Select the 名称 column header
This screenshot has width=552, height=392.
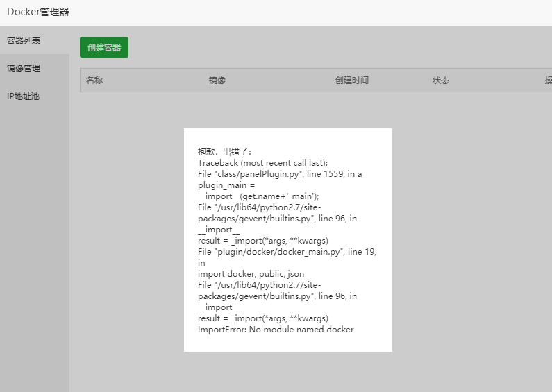[x=94, y=80]
